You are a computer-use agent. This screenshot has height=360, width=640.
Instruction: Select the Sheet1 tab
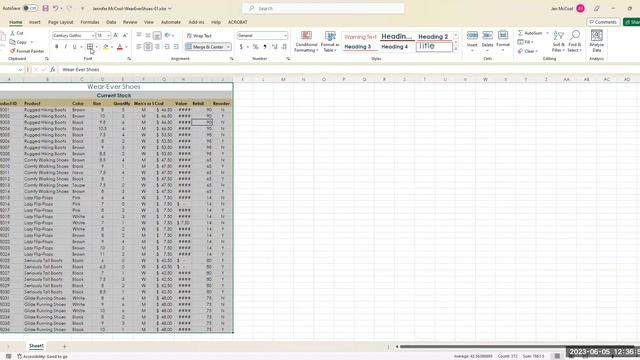point(36,346)
